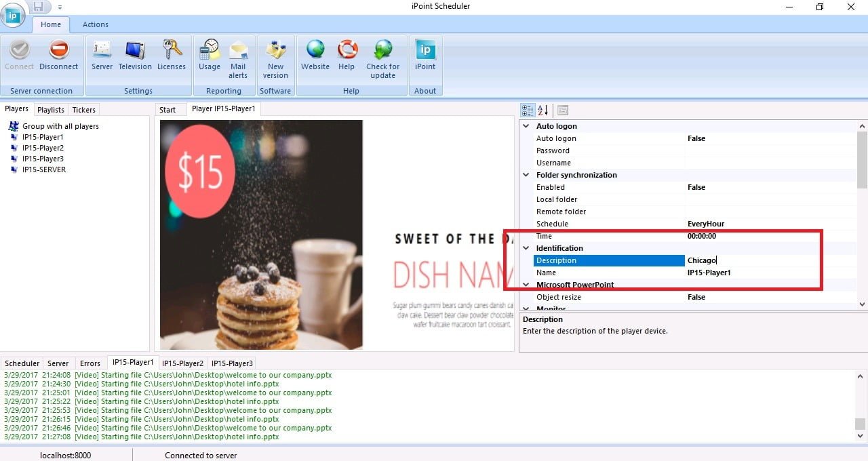Viewport: 868px width, 461px height.
Task: Open the Errors log tab
Action: click(90, 363)
